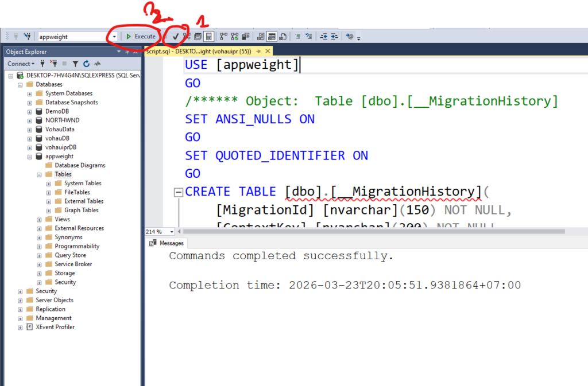Toggle Results to Grid output mode
Viewport: 588px width, 386px height.
pyautogui.click(x=272, y=36)
